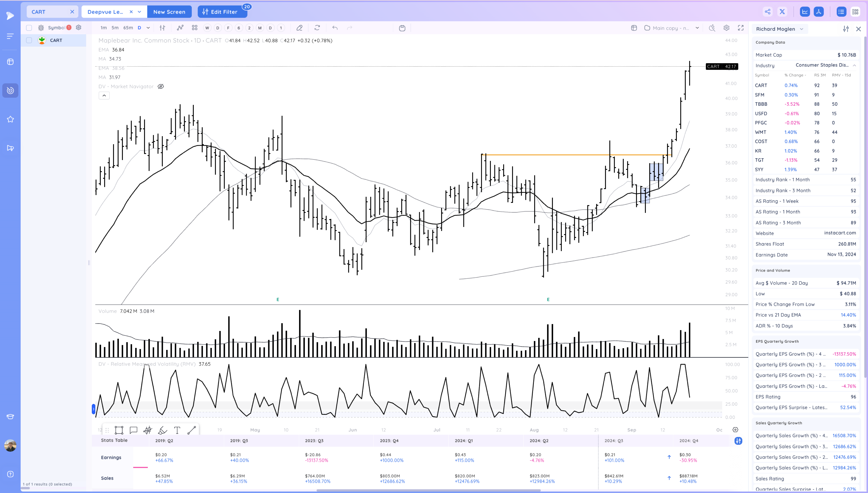Open chart fullscreen mode
The height and width of the screenshot is (493, 868).
point(740,28)
